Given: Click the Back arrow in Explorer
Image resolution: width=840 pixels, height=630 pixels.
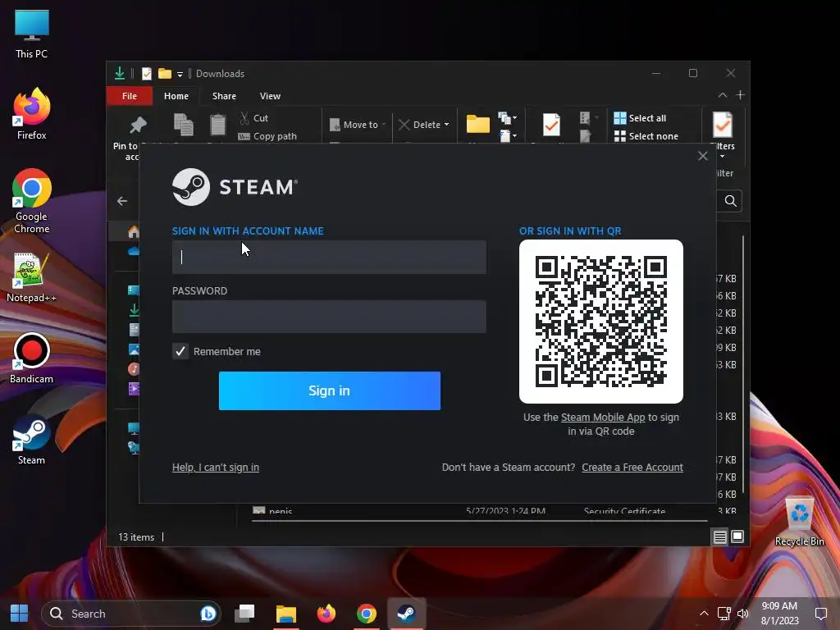Looking at the screenshot, I should pyautogui.click(x=122, y=201).
